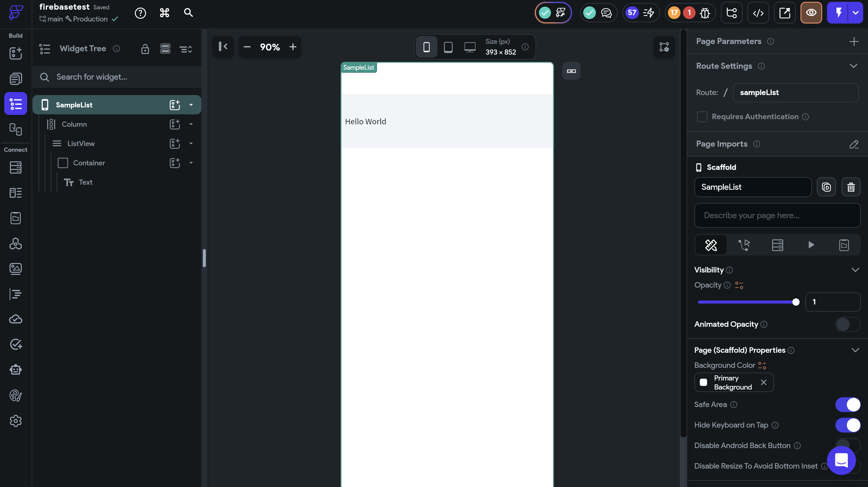Open dropdown arrow on ListView tree row
The image size is (868, 487).
click(x=191, y=144)
